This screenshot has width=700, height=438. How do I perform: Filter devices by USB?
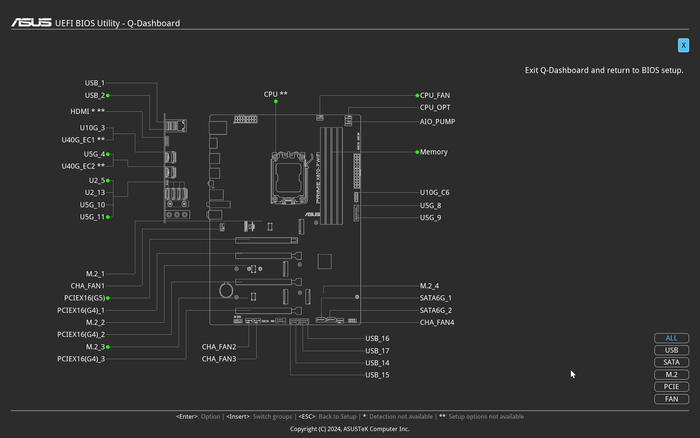click(x=671, y=350)
